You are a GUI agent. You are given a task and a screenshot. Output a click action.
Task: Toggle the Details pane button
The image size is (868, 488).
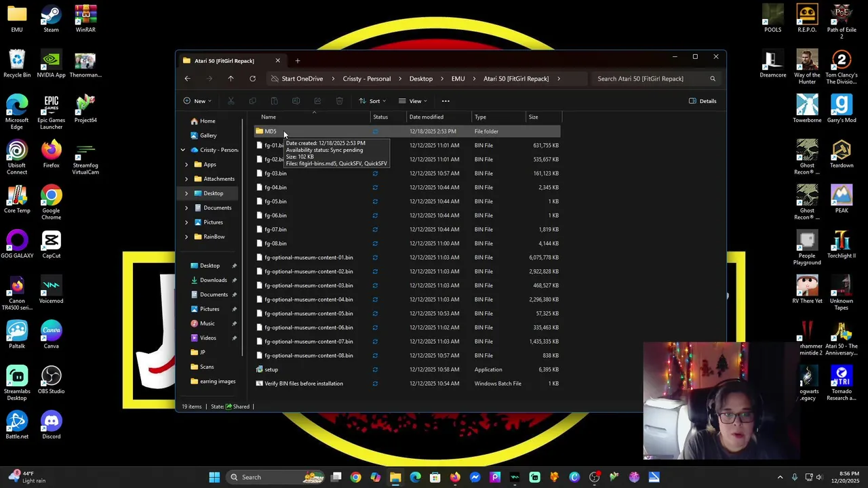703,101
